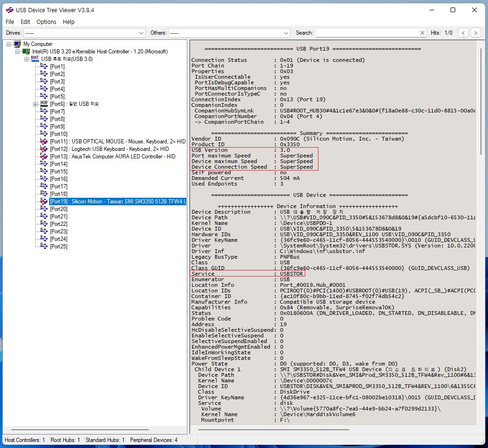Click the ROOT hub icon for the USB 3.0 root hub
488x448 pixels.
coord(35,59)
